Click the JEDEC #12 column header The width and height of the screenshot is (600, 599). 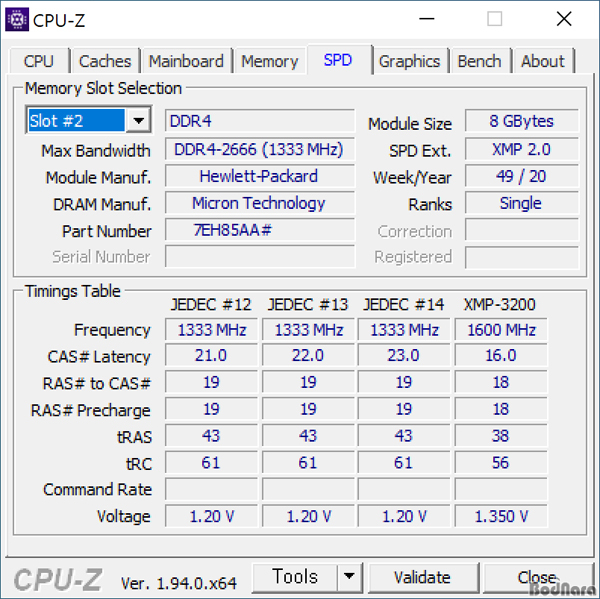pyautogui.click(x=211, y=305)
